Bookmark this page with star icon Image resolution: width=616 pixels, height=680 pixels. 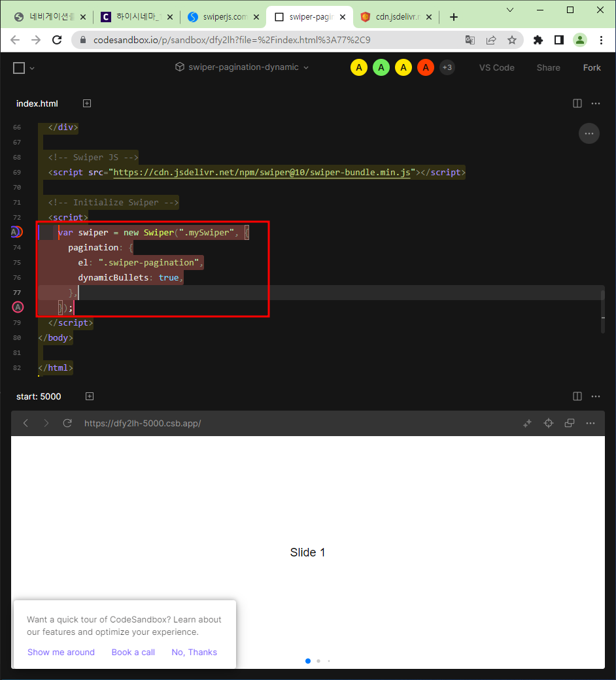(512, 41)
